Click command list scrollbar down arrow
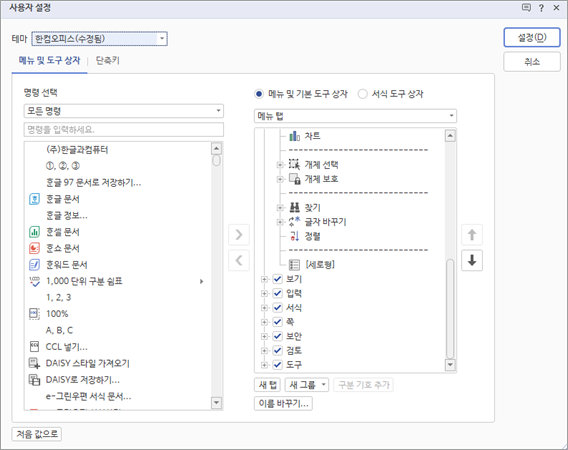Viewport: 568px width, 450px height. [x=216, y=403]
